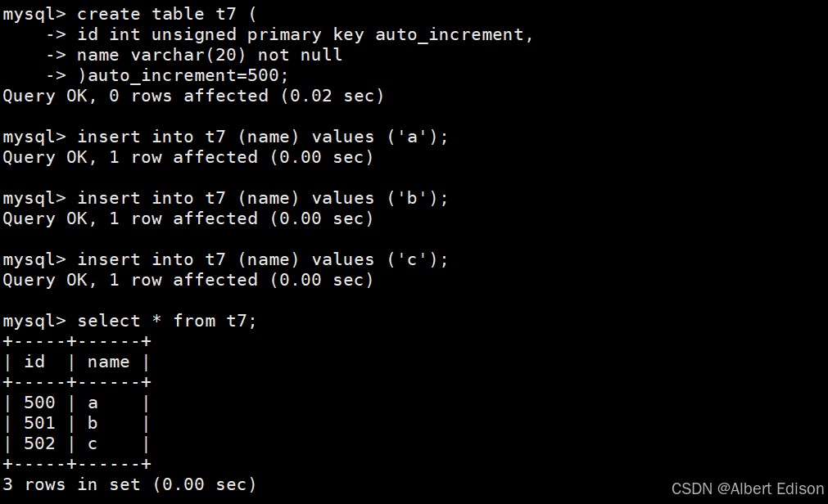
Task: Click the 'CSDN @Albert Edison' watermark
Action: point(747,488)
